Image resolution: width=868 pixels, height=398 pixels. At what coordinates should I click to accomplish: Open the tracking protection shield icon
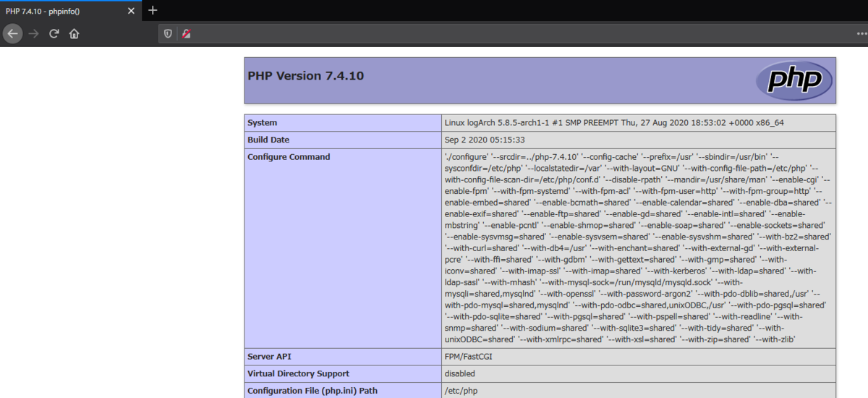click(x=168, y=33)
